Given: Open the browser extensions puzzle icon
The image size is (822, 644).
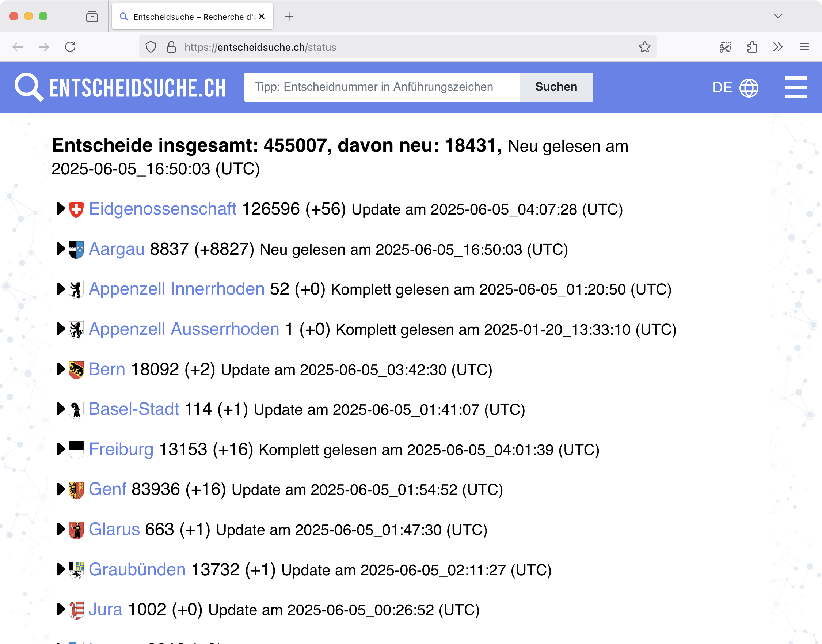Looking at the screenshot, I should (752, 47).
